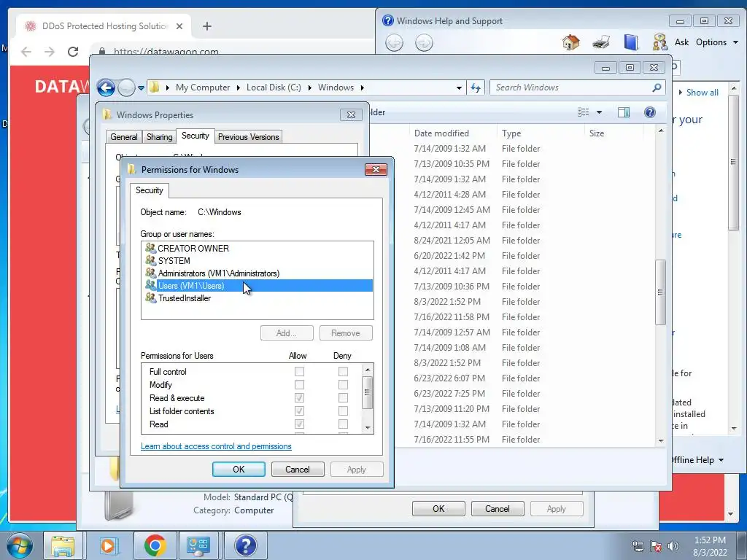Toggle List folder contents Allow checkbox
This screenshot has height=560, width=747.
click(299, 411)
